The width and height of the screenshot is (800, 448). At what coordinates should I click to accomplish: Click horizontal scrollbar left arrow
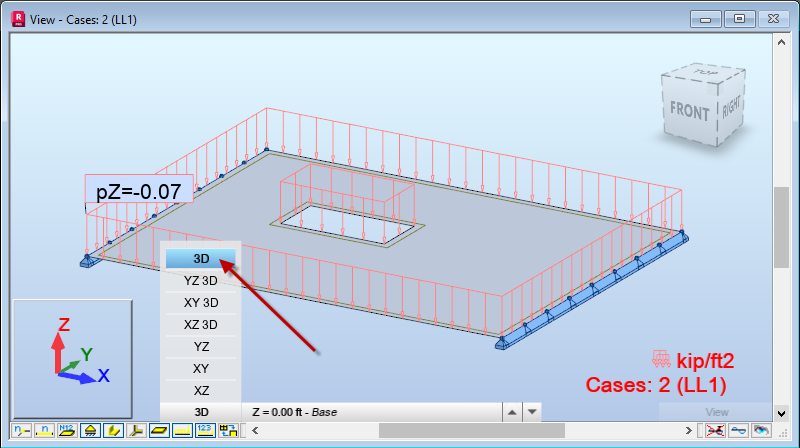tap(255, 431)
